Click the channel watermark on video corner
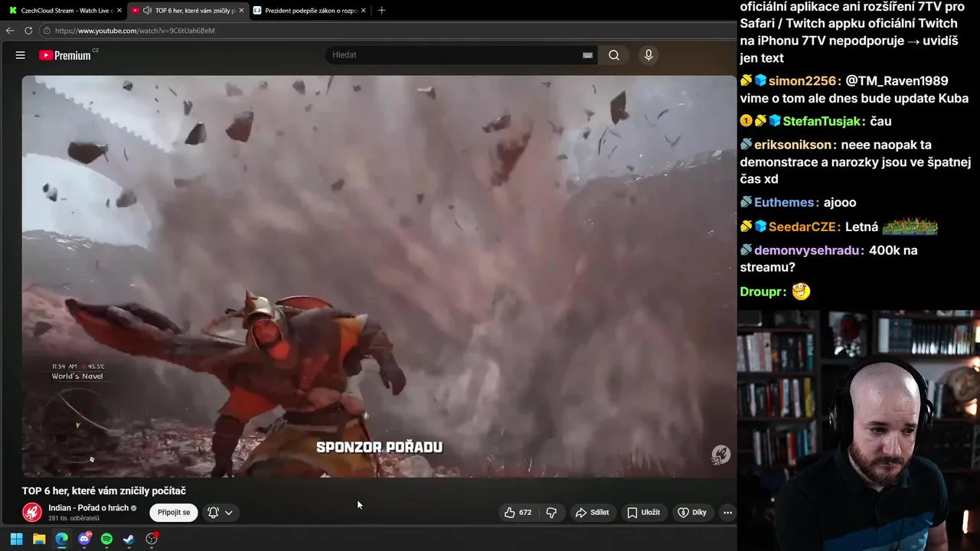 coord(720,455)
